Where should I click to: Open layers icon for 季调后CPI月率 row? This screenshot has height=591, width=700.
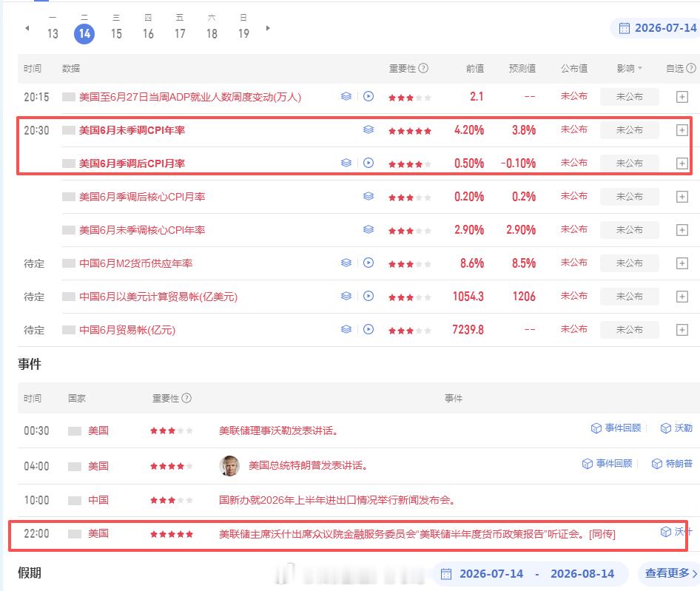tap(346, 163)
